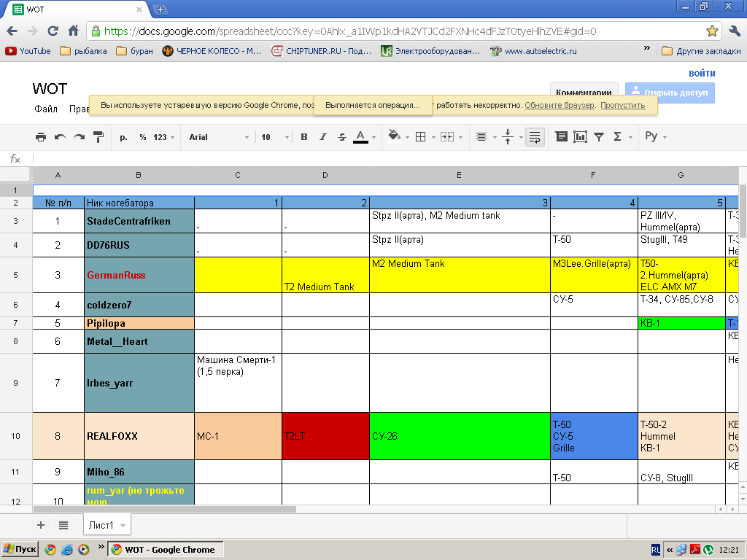Click the Обновите браузер link

(x=560, y=105)
